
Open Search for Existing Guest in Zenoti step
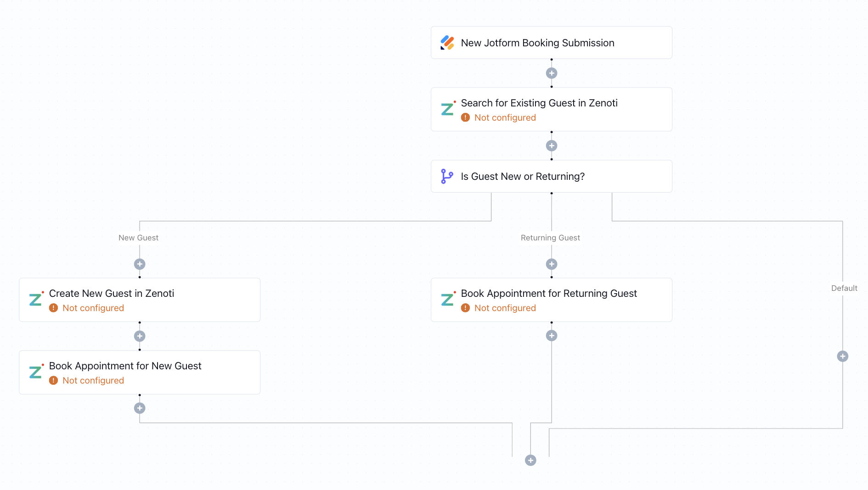[551, 110]
